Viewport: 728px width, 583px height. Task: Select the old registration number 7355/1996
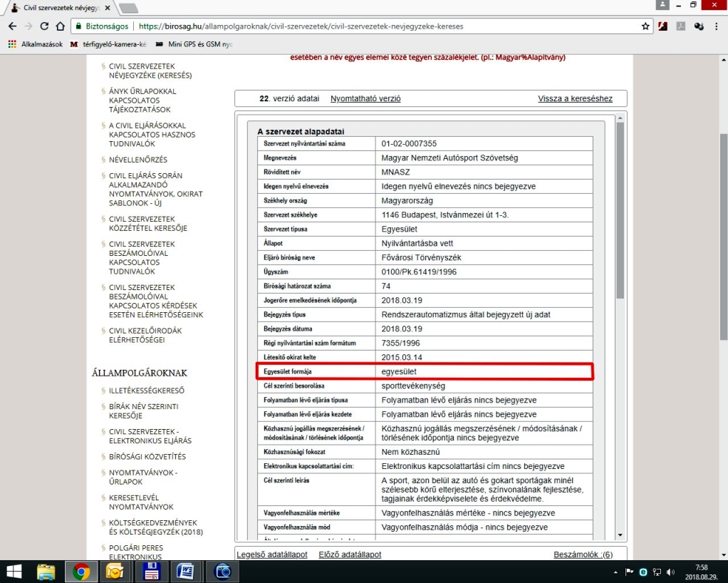click(400, 344)
